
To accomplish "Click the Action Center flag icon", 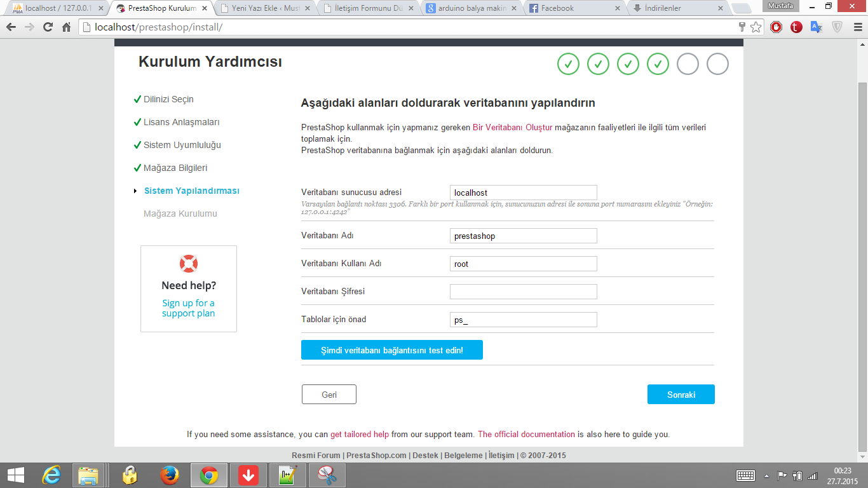I will (x=782, y=475).
